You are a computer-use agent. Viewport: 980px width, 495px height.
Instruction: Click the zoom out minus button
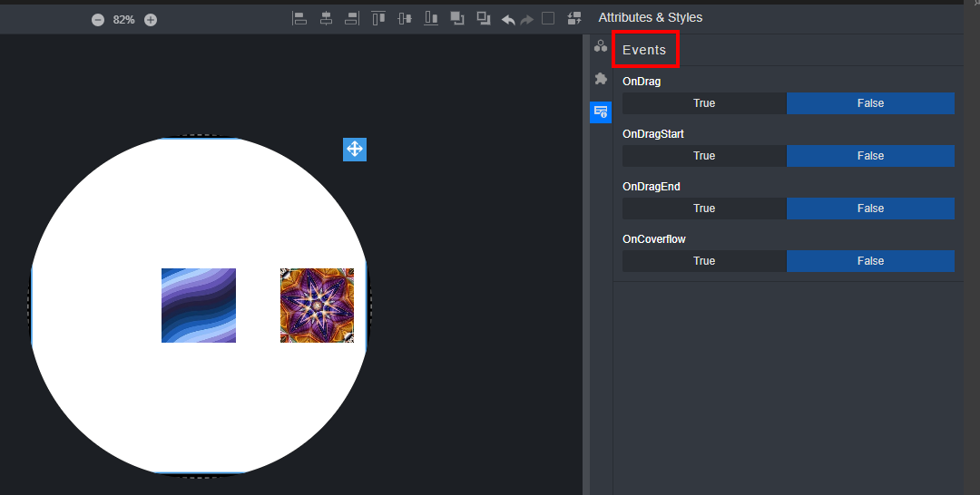98,20
